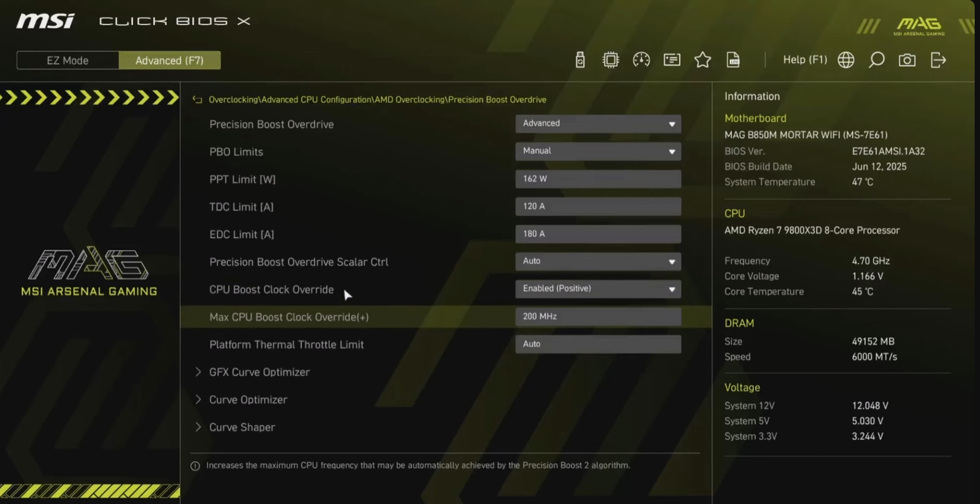The width and height of the screenshot is (980, 504).
Task: Click the CPU chip icon in toolbar
Action: [610, 60]
